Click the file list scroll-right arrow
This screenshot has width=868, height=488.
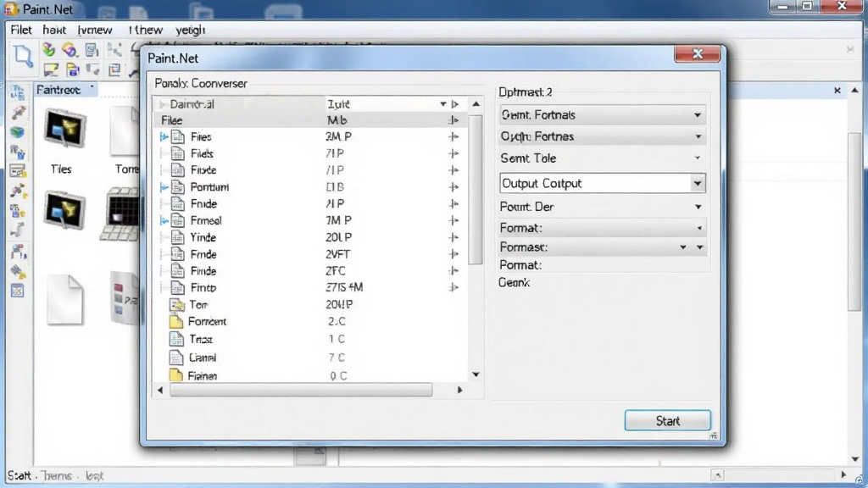(459, 390)
